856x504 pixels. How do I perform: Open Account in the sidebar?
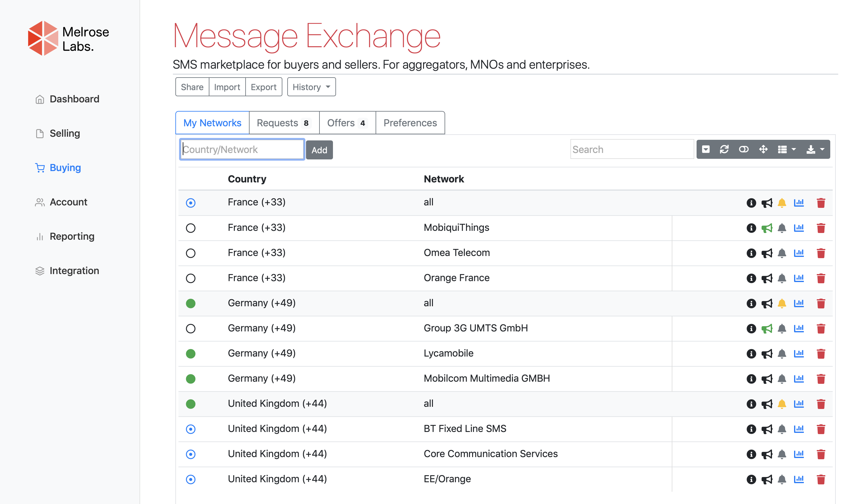click(61, 202)
